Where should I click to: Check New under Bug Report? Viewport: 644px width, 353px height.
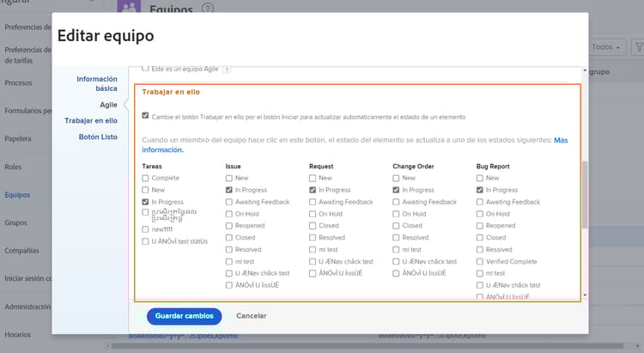click(x=480, y=178)
